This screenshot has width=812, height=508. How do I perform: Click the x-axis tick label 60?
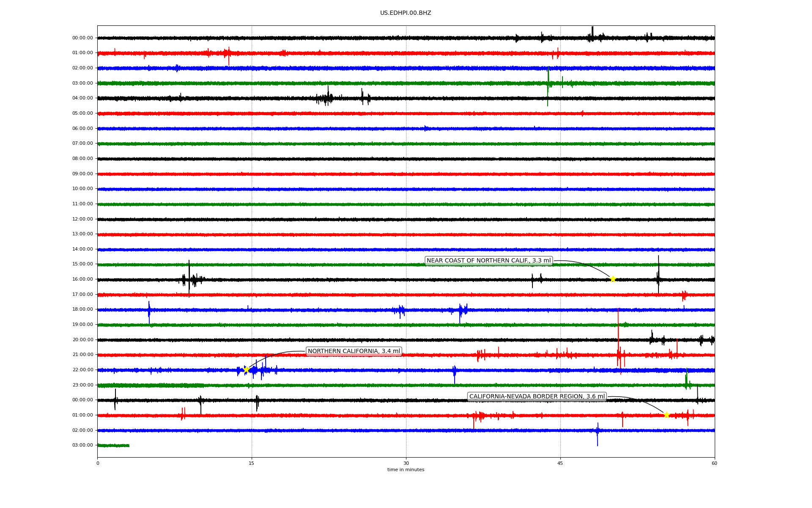pyautogui.click(x=714, y=463)
